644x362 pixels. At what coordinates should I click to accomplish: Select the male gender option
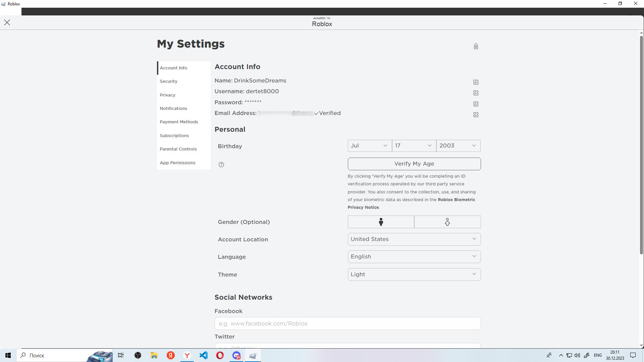pos(381,222)
